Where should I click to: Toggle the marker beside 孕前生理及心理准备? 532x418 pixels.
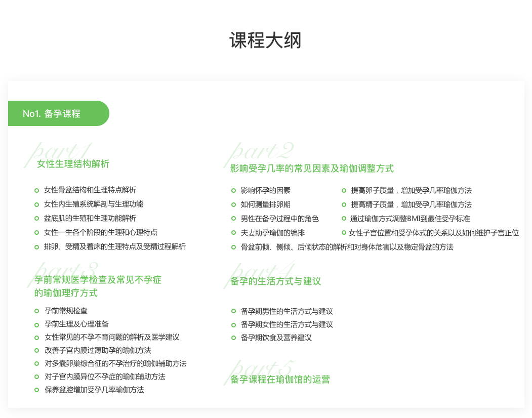tap(35, 324)
